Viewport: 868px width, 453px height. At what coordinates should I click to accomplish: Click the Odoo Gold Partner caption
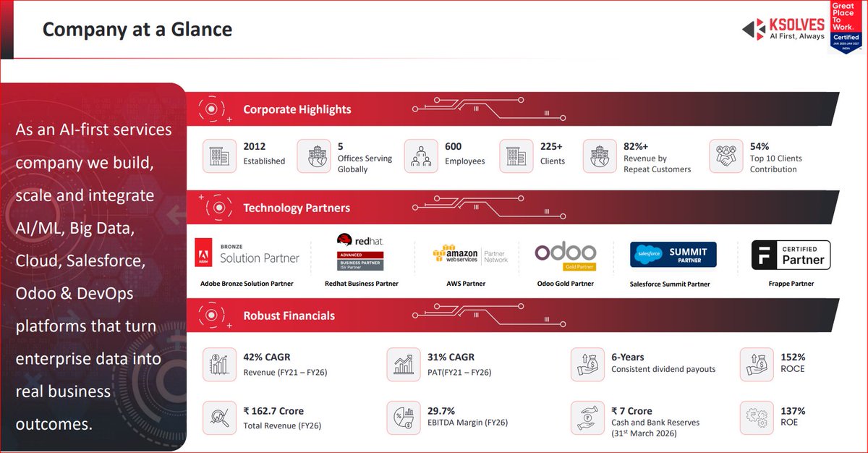point(566,284)
